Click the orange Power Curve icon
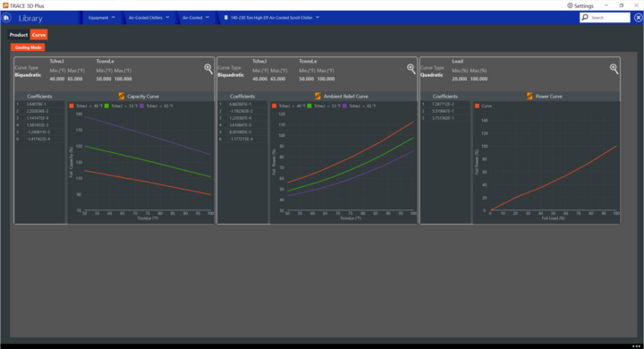644x349 pixels. click(x=530, y=96)
